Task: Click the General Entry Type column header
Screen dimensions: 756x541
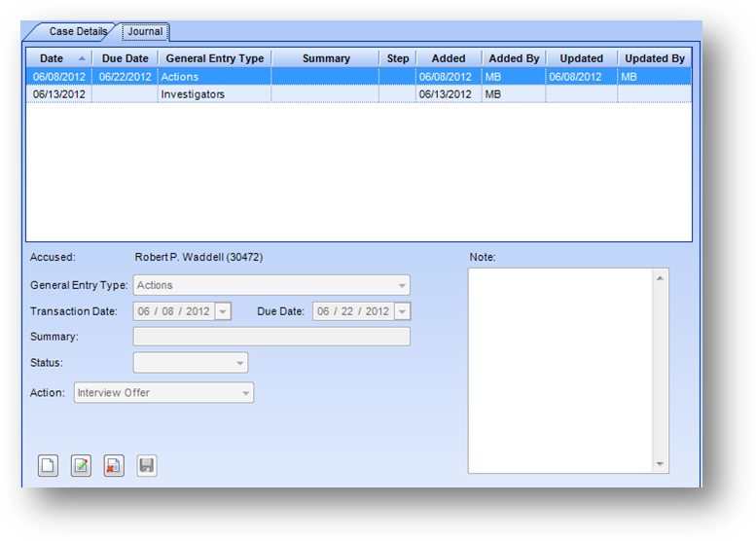Action: coord(215,58)
